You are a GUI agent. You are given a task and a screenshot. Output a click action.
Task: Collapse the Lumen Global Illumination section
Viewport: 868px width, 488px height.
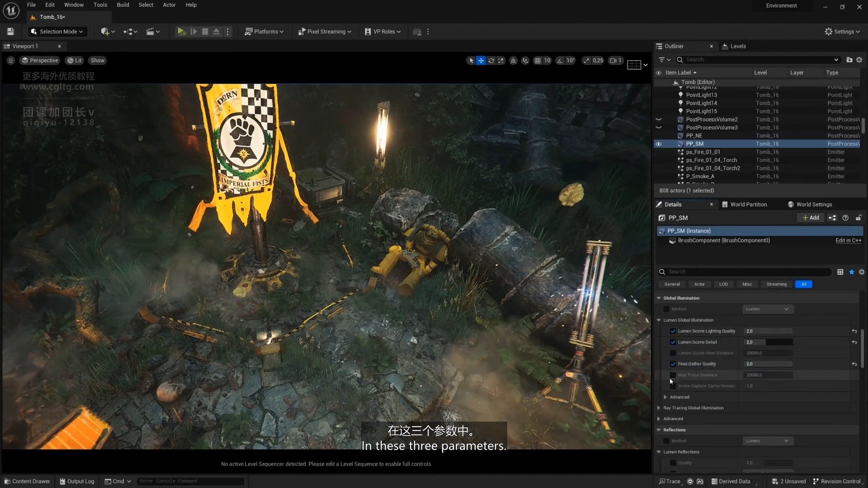(x=659, y=320)
